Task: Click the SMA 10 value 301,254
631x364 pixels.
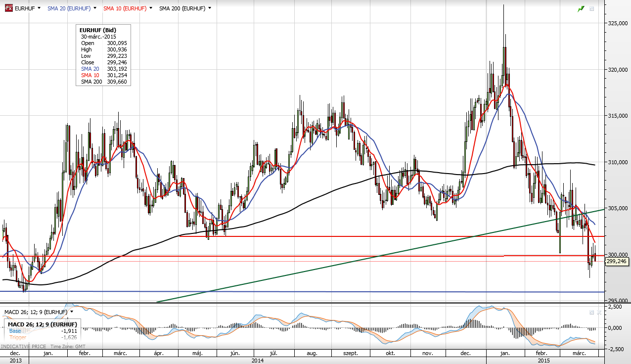Action: pos(117,75)
